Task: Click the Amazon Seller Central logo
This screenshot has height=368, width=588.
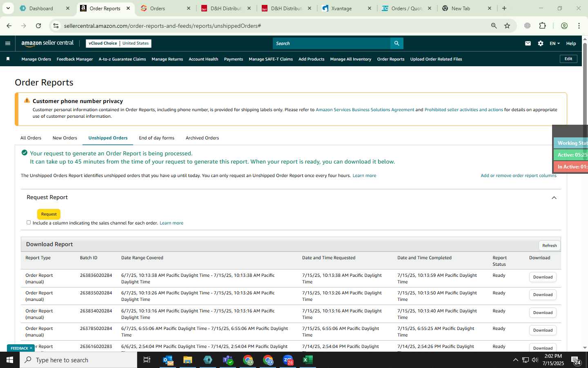Action: point(47,43)
